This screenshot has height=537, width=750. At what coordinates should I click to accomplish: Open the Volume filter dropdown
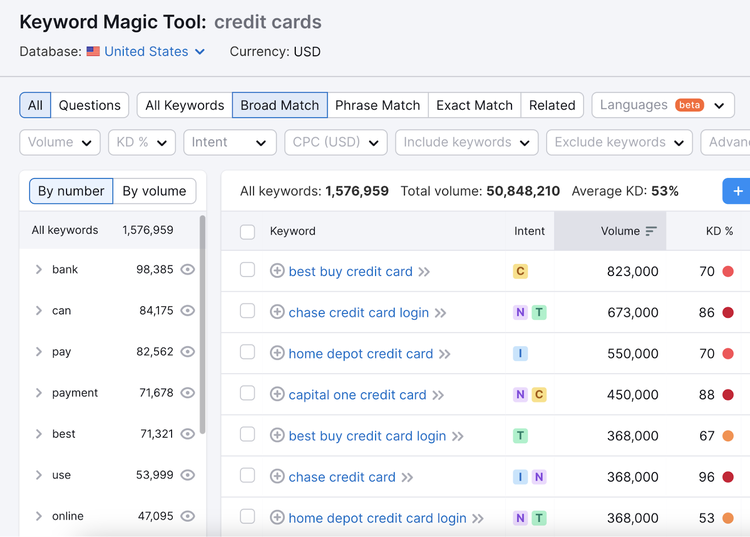click(x=60, y=142)
